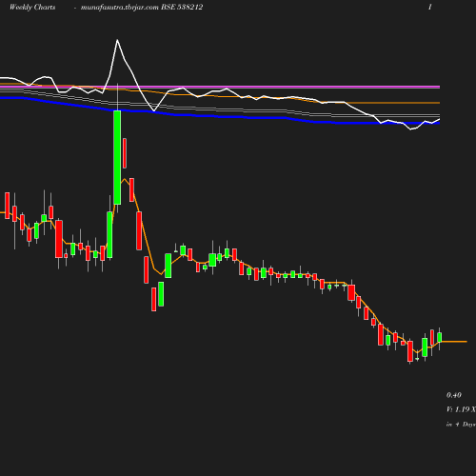Click the 'munafasutra.tbrjar.com BSE 538212' label

142,8
